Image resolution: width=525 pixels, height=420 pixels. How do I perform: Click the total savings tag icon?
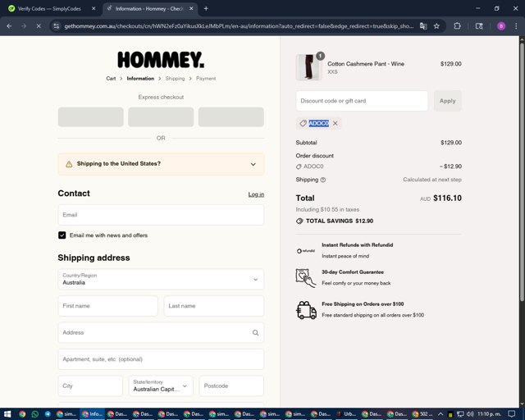point(299,221)
